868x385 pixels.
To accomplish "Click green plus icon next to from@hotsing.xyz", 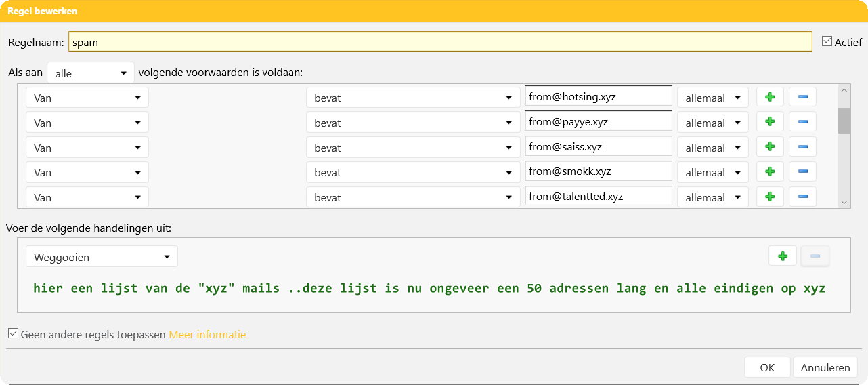I will click(x=770, y=98).
